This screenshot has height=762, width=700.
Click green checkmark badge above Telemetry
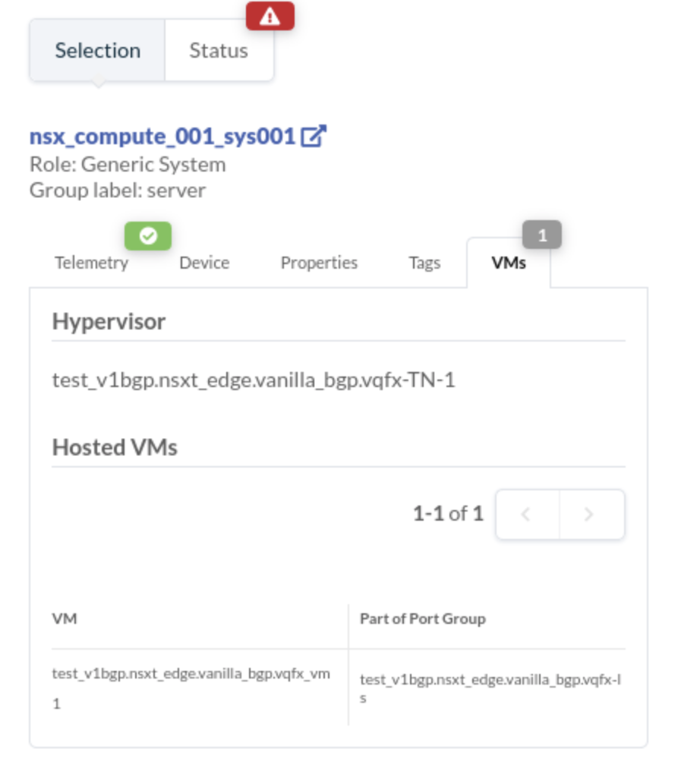click(148, 236)
